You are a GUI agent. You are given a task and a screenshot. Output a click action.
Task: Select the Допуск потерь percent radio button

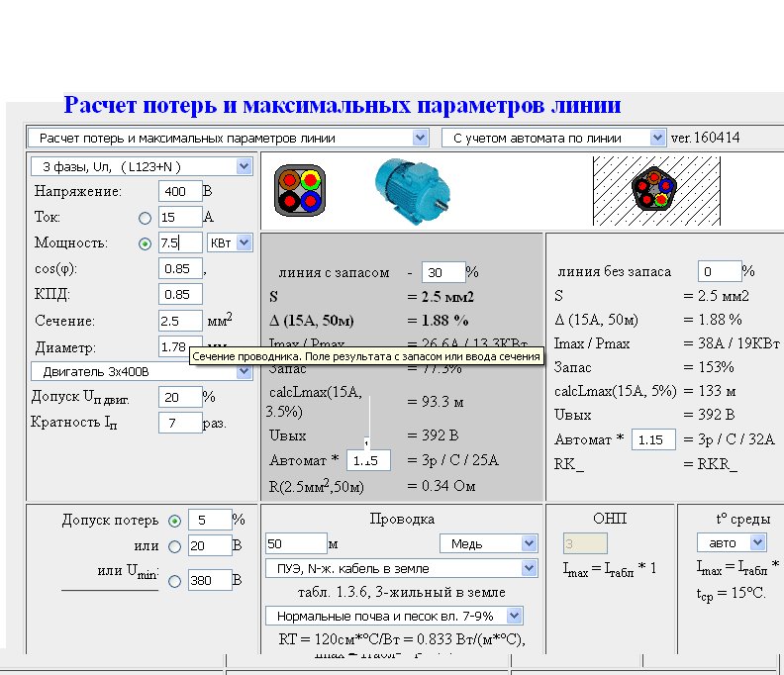(174, 522)
